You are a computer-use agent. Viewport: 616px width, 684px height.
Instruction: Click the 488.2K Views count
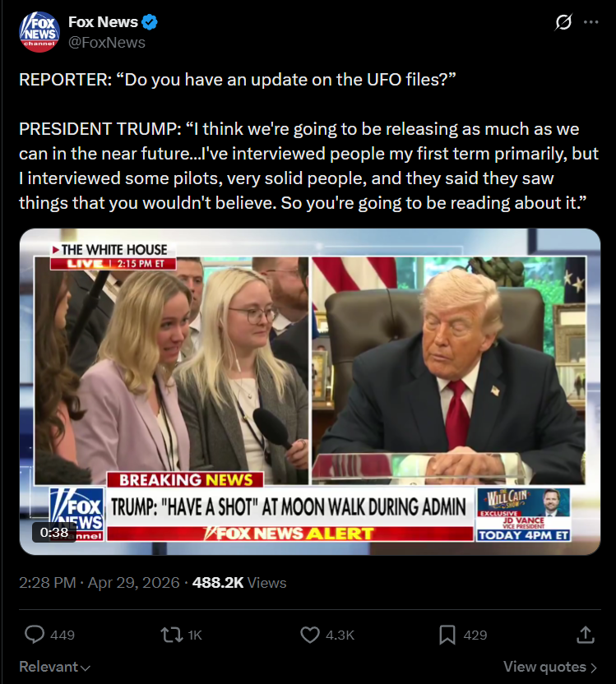239,583
